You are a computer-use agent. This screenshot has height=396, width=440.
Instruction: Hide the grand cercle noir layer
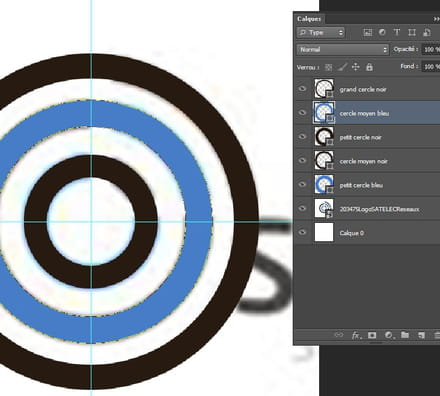click(302, 89)
